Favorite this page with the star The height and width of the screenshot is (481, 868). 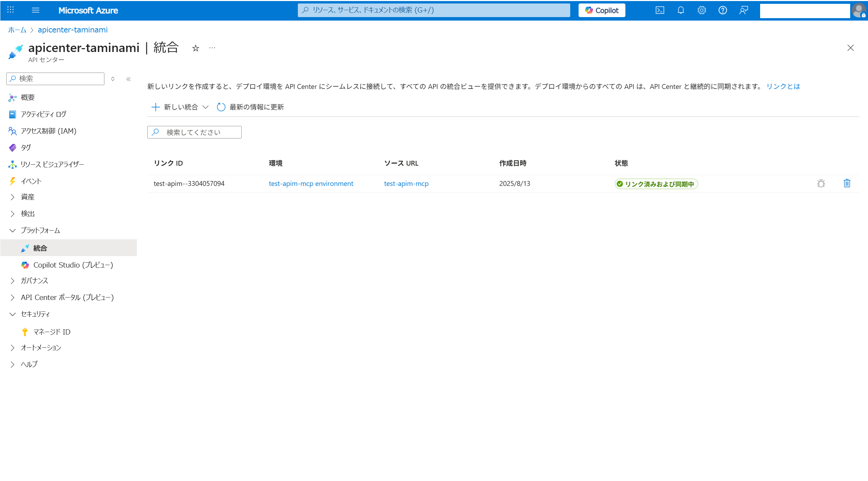pos(196,48)
